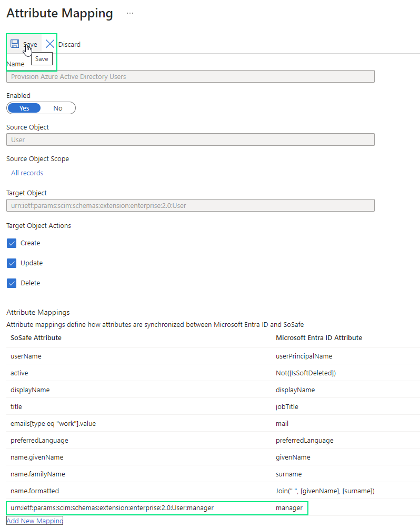
Task: Click the Target Object field
Action: click(190, 205)
